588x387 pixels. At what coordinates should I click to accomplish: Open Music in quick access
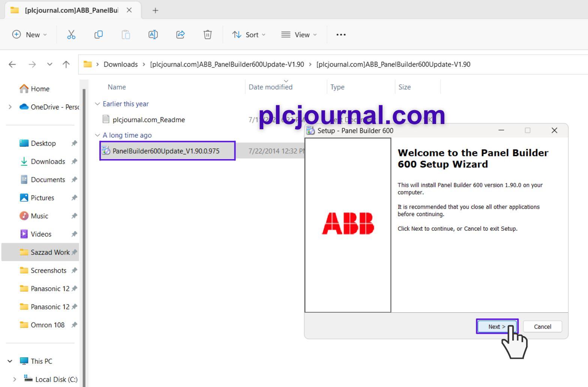pyautogui.click(x=39, y=216)
